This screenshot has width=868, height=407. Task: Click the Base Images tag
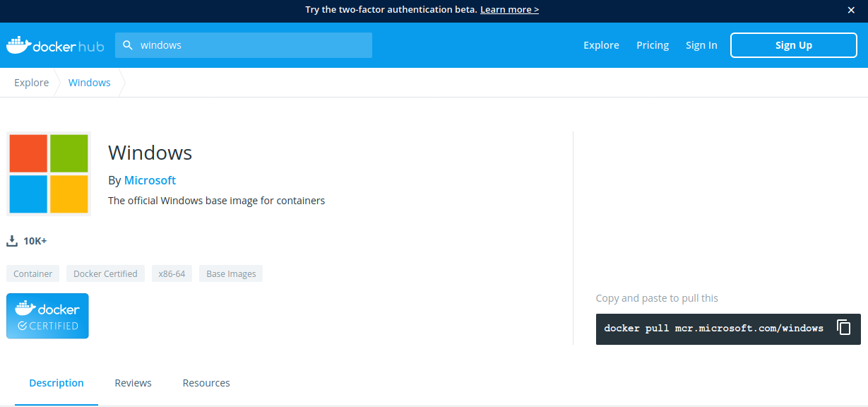click(231, 273)
